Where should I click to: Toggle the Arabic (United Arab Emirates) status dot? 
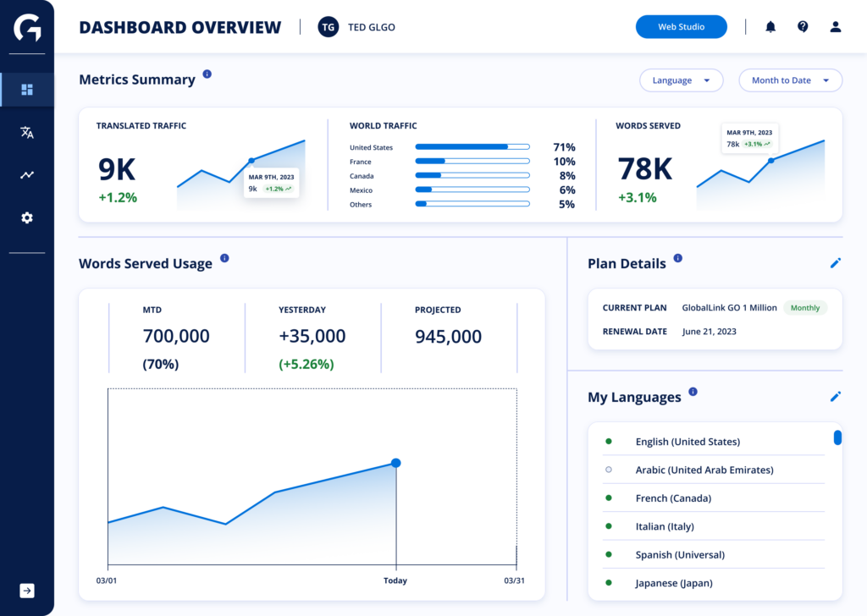(609, 470)
